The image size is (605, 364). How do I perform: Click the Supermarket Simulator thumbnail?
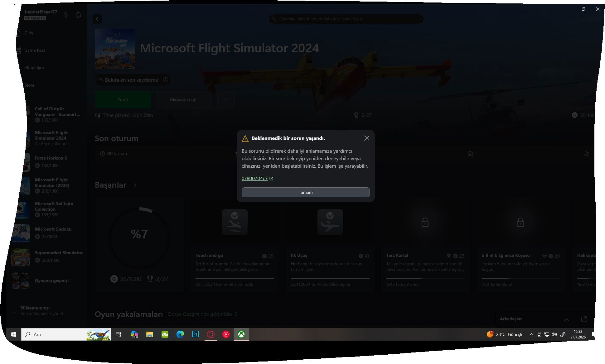coord(21,257)
